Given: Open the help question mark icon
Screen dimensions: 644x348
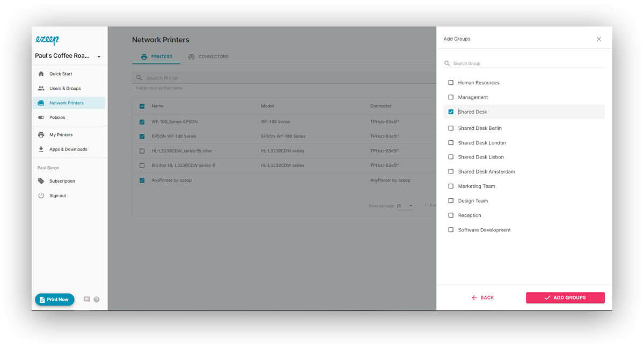Looking at the screenshot, I should (x=97, y=300).
